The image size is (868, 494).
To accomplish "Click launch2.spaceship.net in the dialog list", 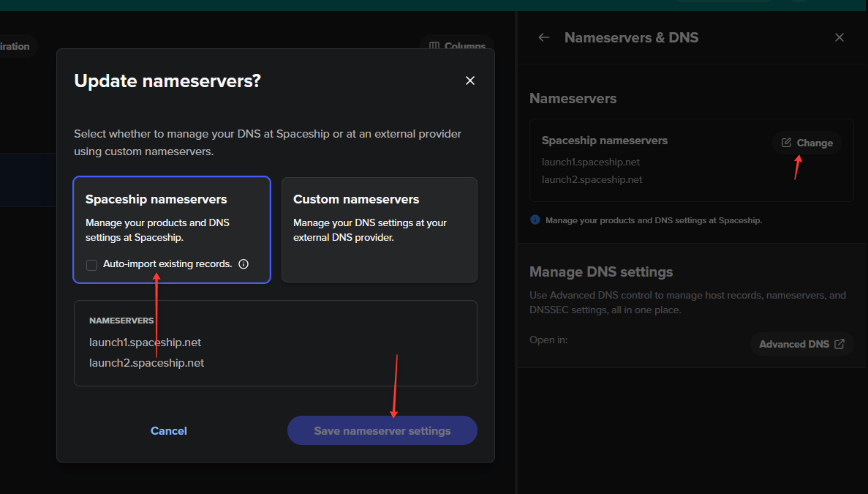I will coord(146,363).
